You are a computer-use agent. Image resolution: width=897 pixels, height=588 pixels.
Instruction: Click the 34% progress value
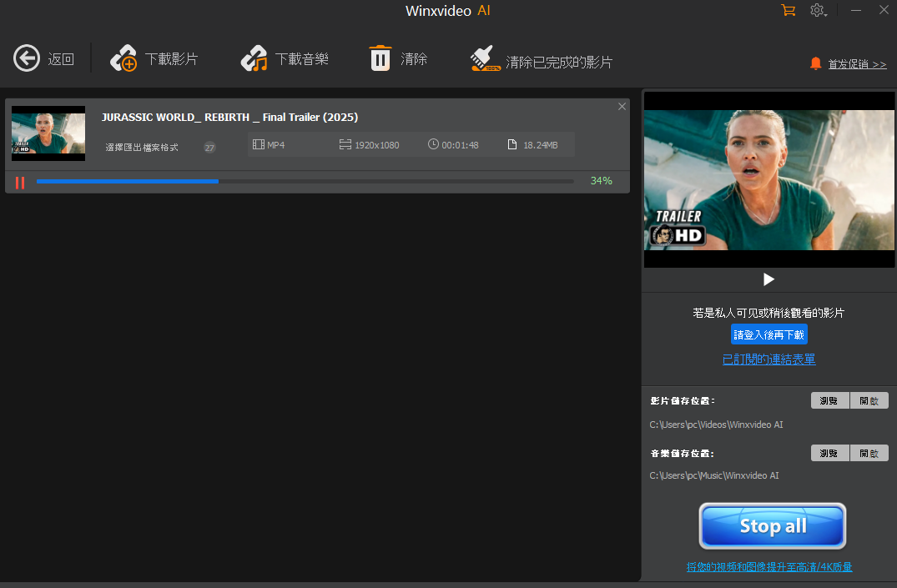[602, 181]
